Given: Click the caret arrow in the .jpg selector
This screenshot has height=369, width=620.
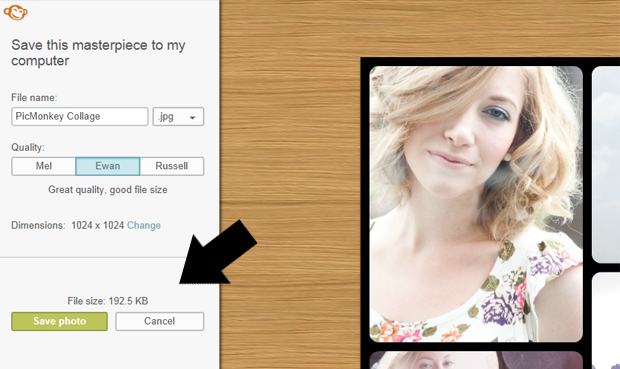Looking at the screenshot, I should point(193,117).
